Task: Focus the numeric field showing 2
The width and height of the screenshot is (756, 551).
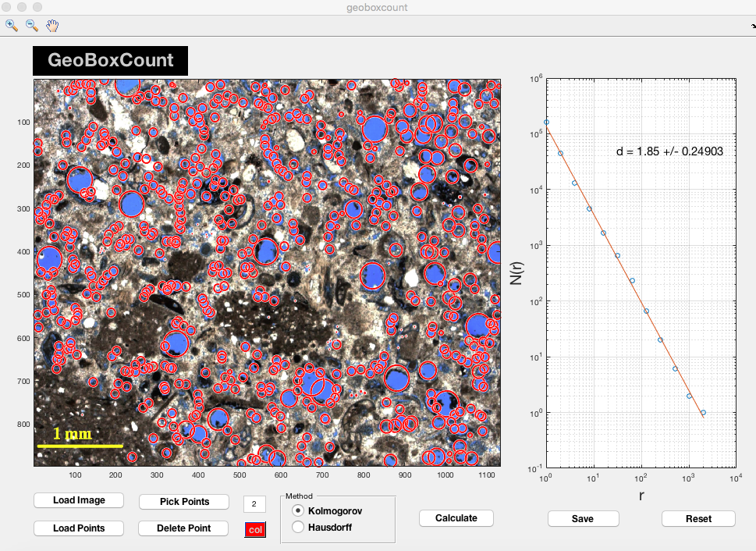Action: [255, 504]
